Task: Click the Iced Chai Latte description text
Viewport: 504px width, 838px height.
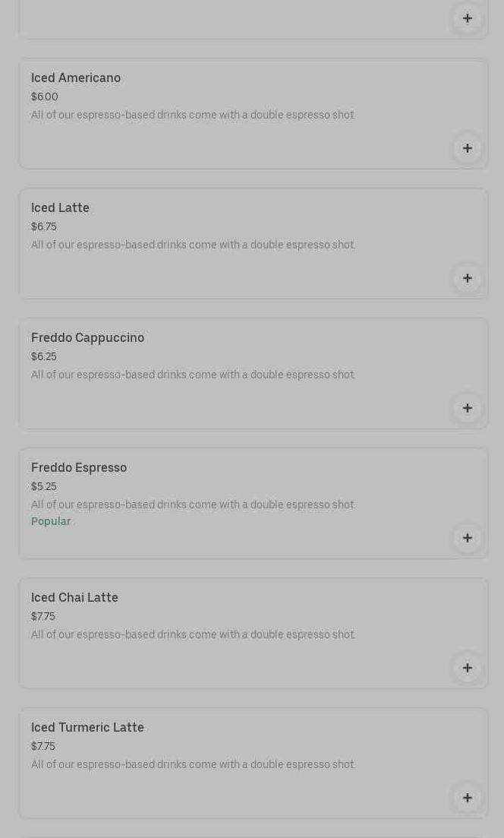Action: point(193,635)
